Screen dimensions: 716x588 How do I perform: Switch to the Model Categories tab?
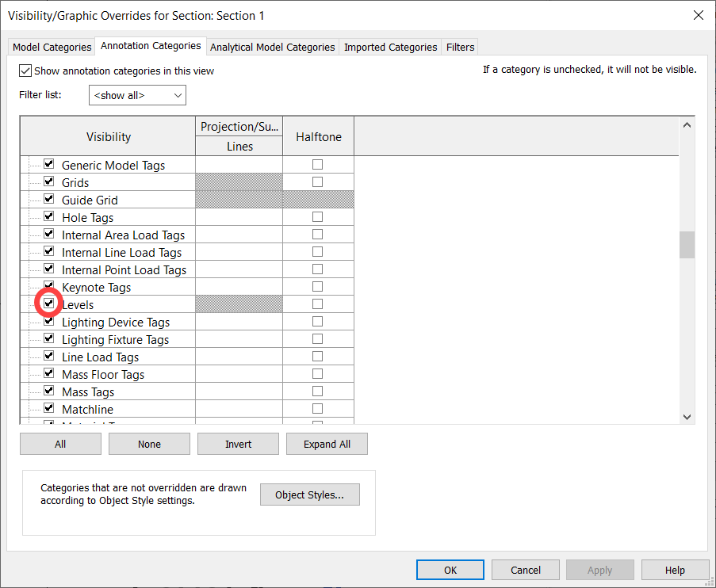52,47
